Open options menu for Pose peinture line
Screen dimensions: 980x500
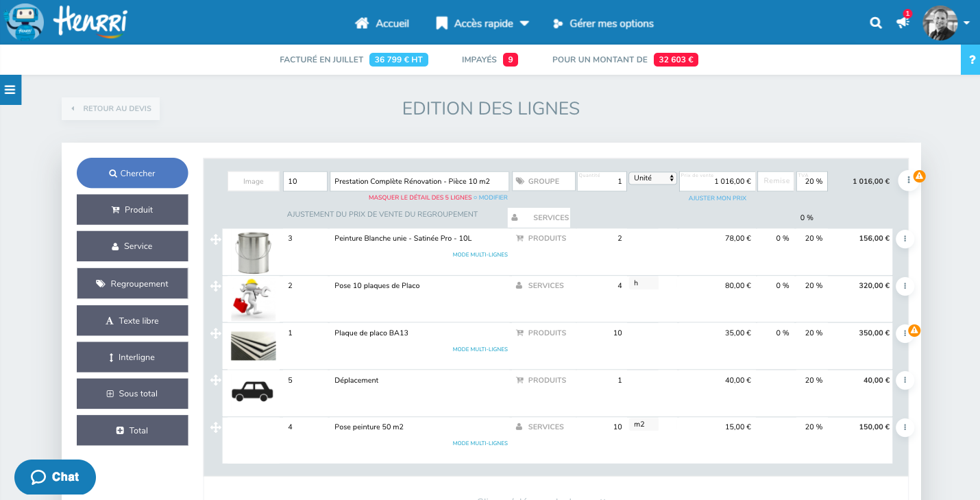(905, 427)
